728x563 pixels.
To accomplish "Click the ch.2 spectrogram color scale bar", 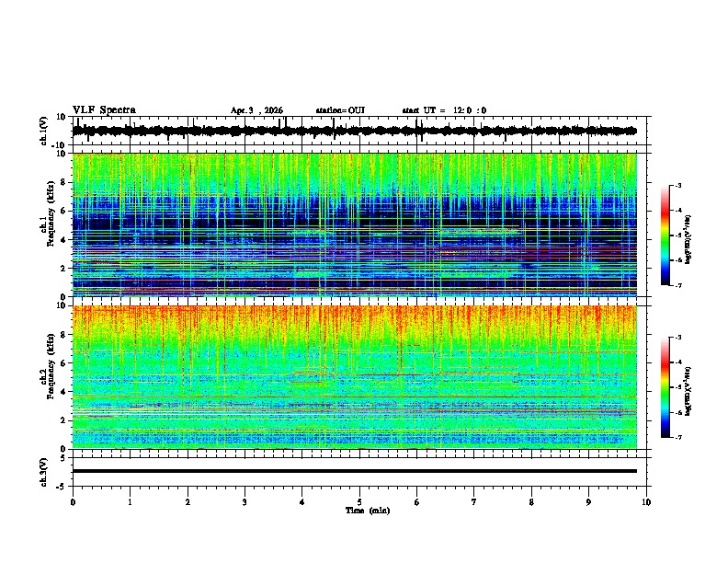I will pyautogui.click(x=665, y=387).
